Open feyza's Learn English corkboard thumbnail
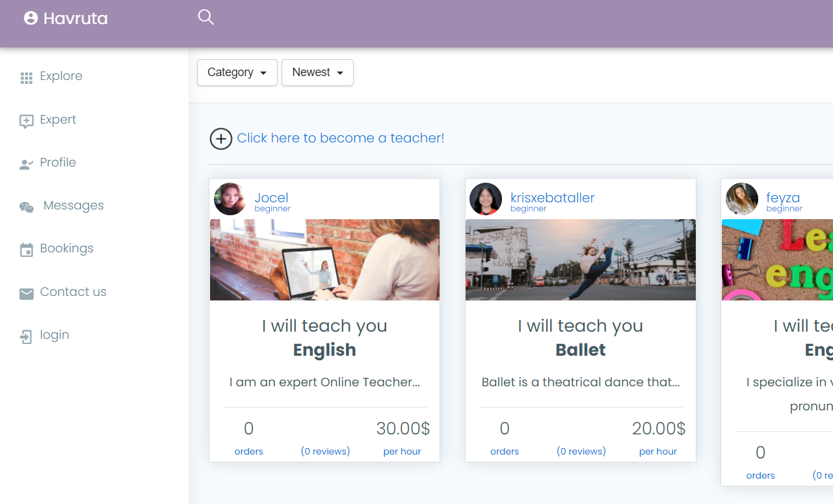 pyautogui.click(x=777, y=259)
